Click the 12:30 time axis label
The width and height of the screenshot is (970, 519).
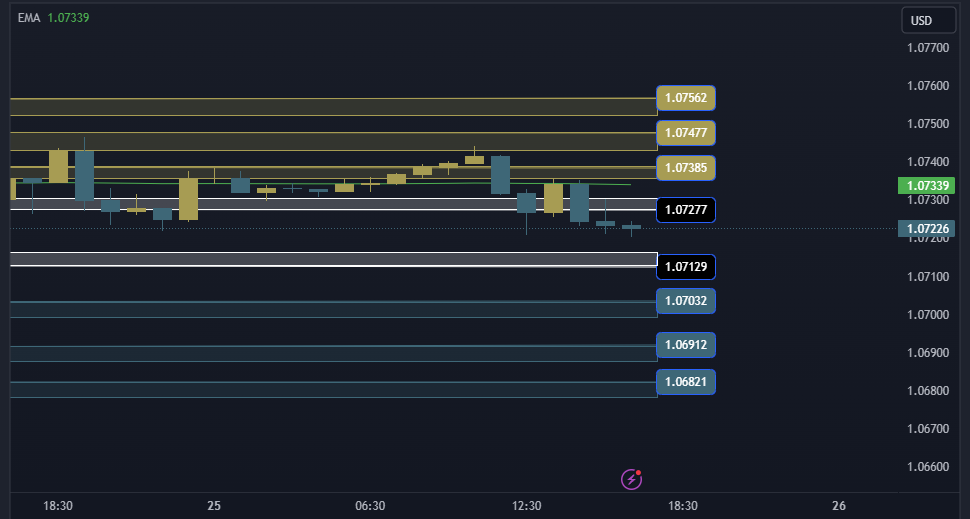(x=526, y=506)
